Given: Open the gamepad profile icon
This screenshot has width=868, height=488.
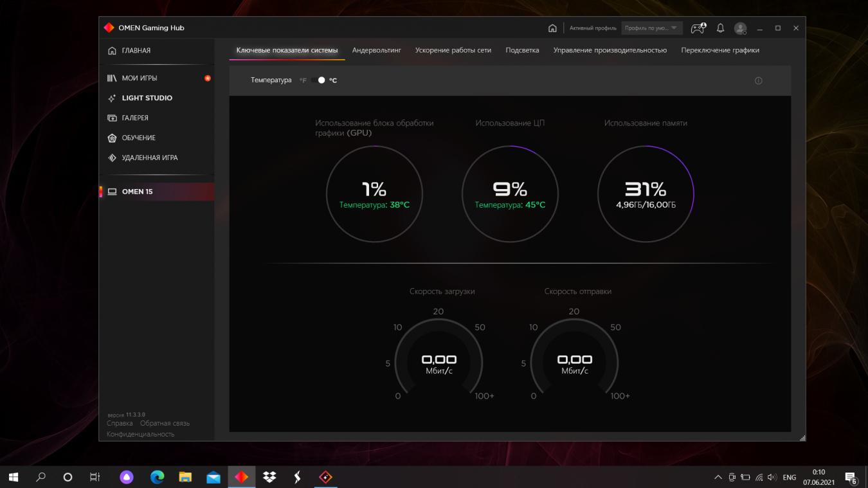Looking at the screenshot, I should click(x=698, y=28).
